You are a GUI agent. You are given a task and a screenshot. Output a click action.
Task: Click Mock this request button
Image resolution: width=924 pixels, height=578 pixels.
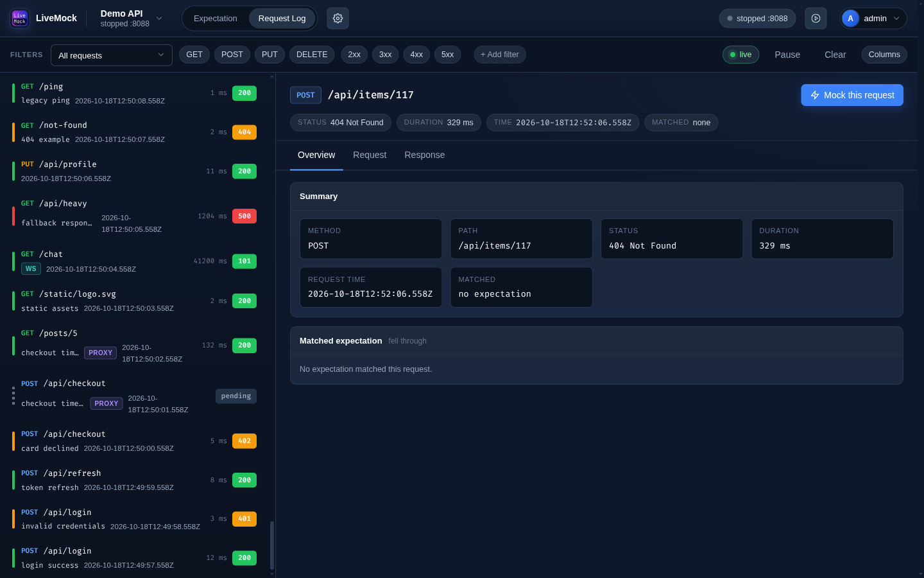pos(852,95)
